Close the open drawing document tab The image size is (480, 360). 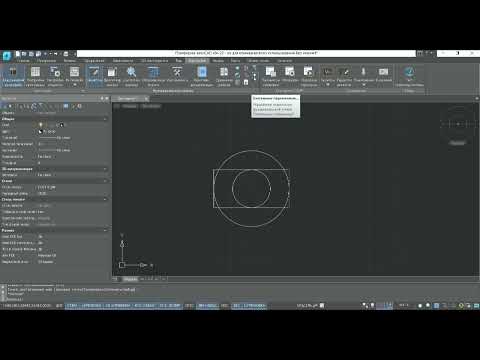pyautogui.click(x=146, y=99)
